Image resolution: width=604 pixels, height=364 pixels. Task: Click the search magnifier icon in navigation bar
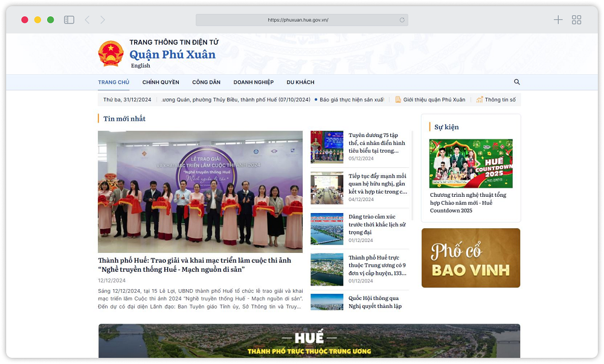(516, 82)
